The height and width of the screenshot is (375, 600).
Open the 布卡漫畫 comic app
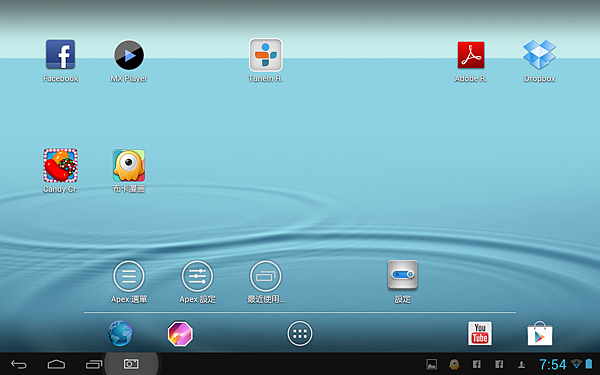(x=129, y=165)
